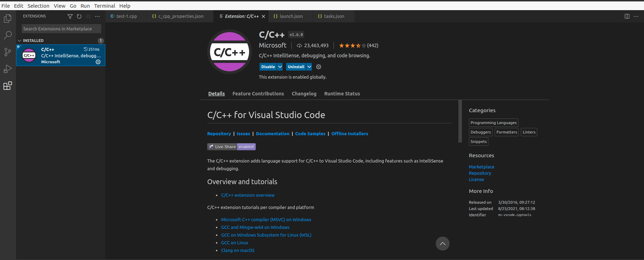Open the Edit menu
The image size is (644, 260).
[x=18, y=6]
